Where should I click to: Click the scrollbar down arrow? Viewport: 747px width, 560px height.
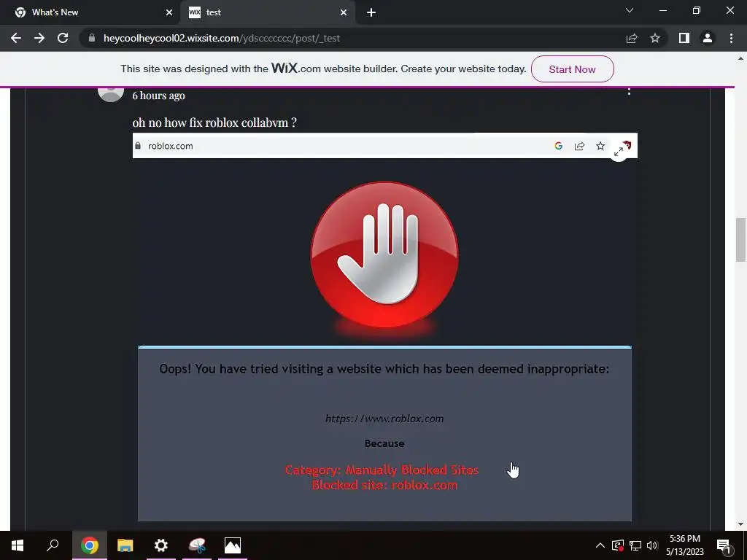740,524
